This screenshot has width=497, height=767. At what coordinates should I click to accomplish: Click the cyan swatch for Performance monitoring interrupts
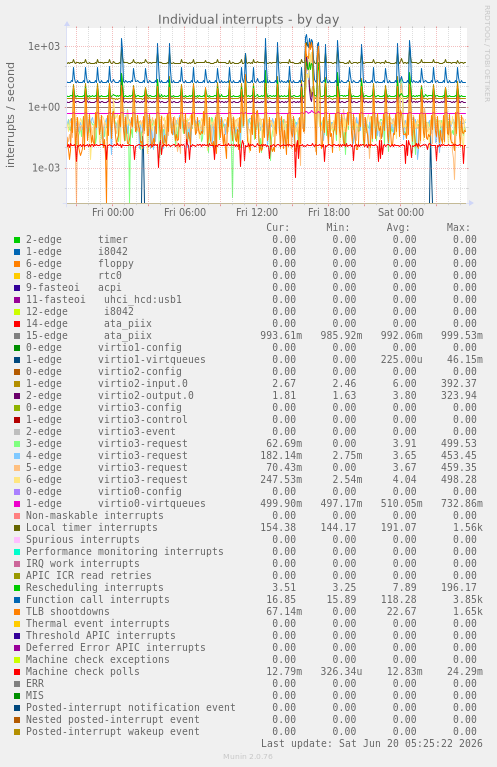(17, 552)
